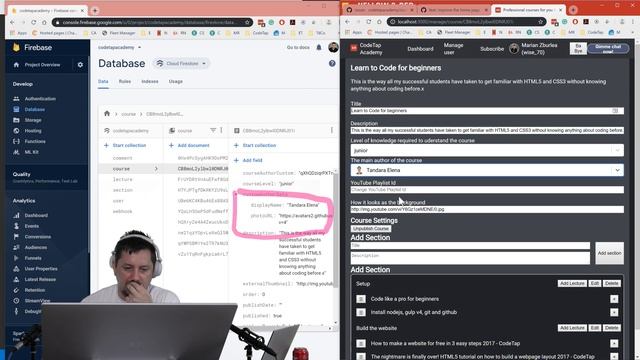This screenshot has height=360, width=640.
Task: Open Project Overview home icon
Action: click(16, 65)
